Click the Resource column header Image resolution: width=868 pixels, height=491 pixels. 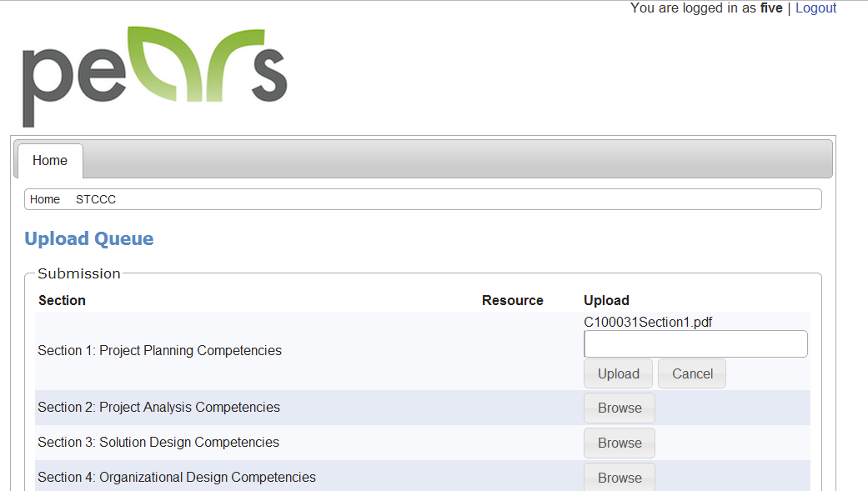(512, 301)
